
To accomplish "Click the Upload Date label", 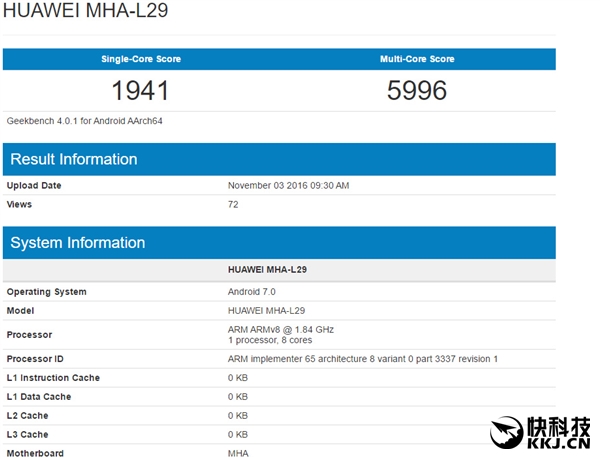I will pos(34,186).
